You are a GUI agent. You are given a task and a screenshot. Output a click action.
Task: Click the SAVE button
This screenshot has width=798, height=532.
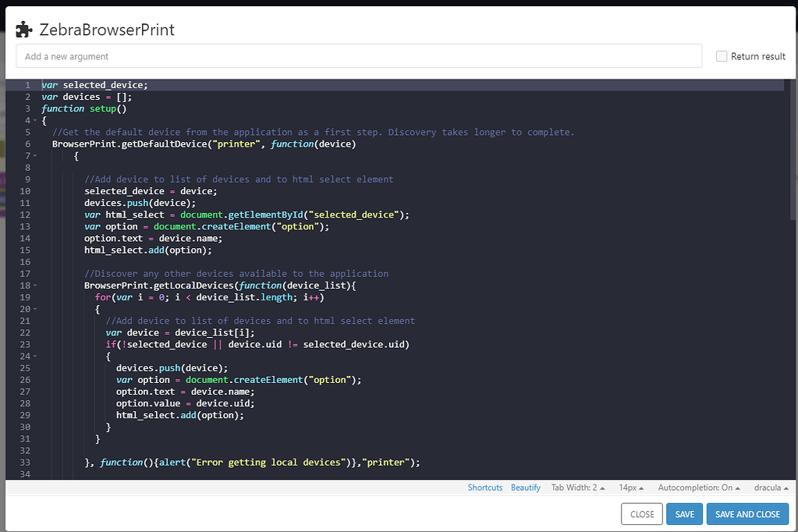[684, 514]
